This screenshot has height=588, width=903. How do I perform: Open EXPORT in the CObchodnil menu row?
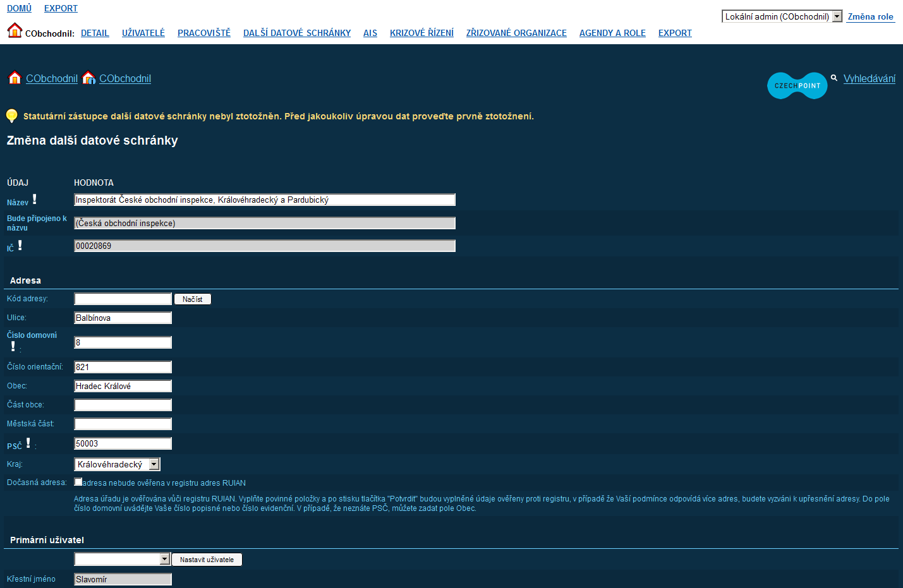(675, 33)
